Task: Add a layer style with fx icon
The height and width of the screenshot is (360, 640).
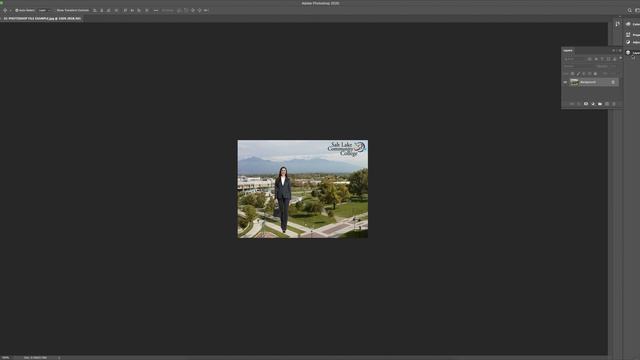Action: 579,104
